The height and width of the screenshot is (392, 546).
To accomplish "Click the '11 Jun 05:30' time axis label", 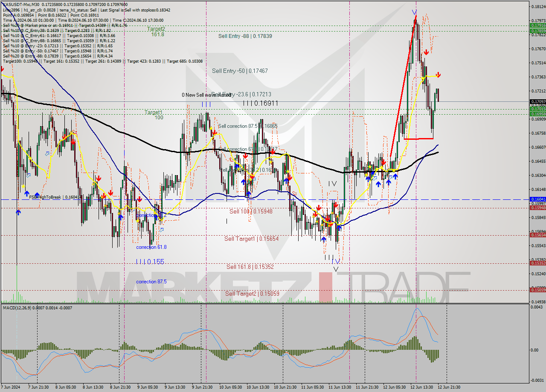I will point(312,387).
